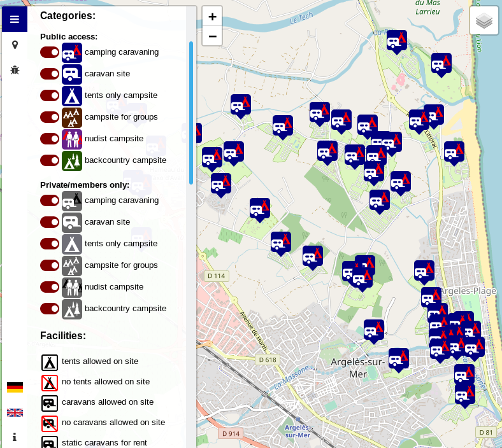This screenshot has height=448, width=502.
Task: Click the hamburger menu icon in sidebar
Action: [x=14, y=19]
